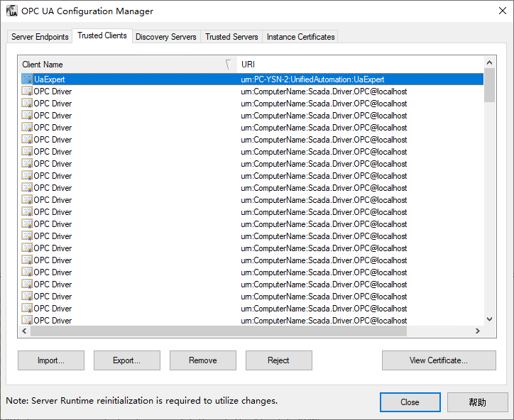Open View Certificate... for the selected client
This screenshot has width=514, height=420.
click(439, 360)
